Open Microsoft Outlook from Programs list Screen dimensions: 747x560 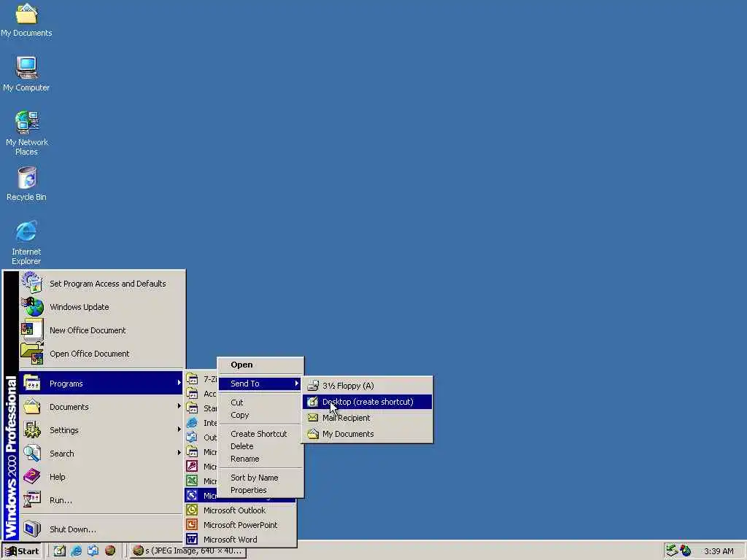tap(240, 510)
